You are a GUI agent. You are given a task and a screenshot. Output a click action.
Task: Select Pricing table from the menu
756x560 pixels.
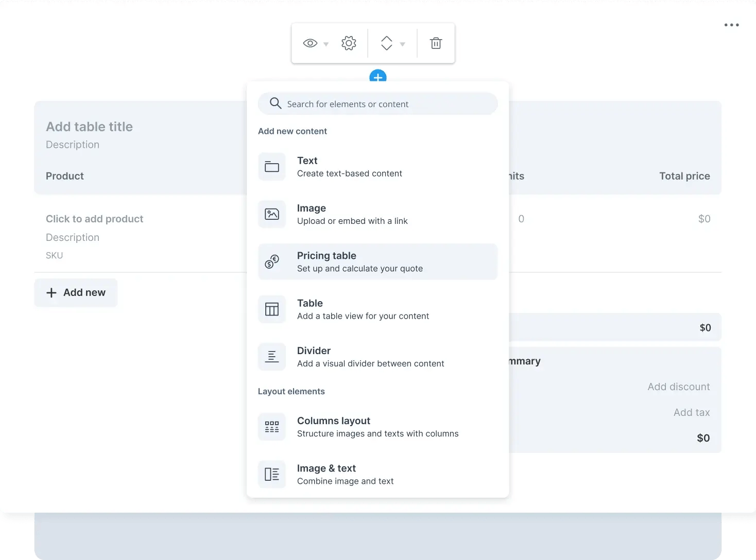[377, 261]
